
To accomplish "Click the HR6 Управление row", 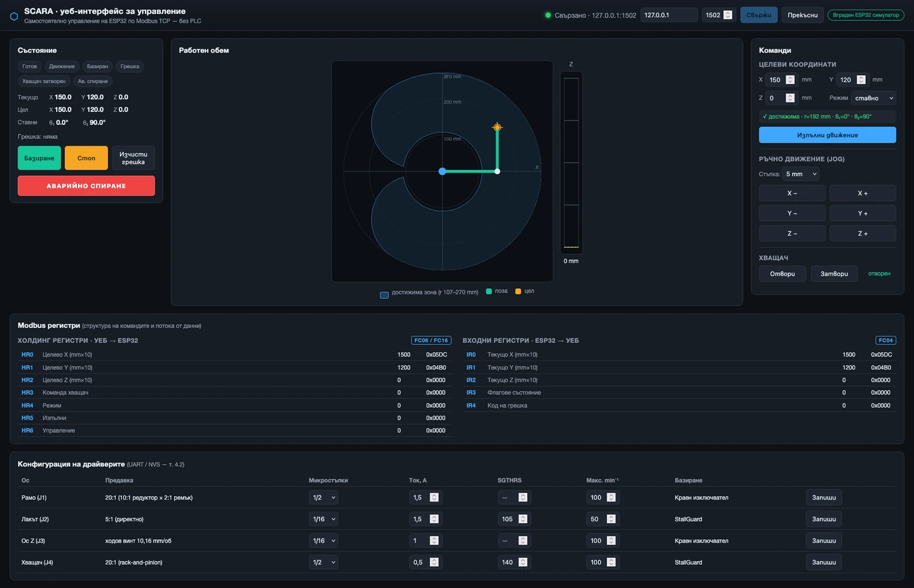I will tap(235, 431).
